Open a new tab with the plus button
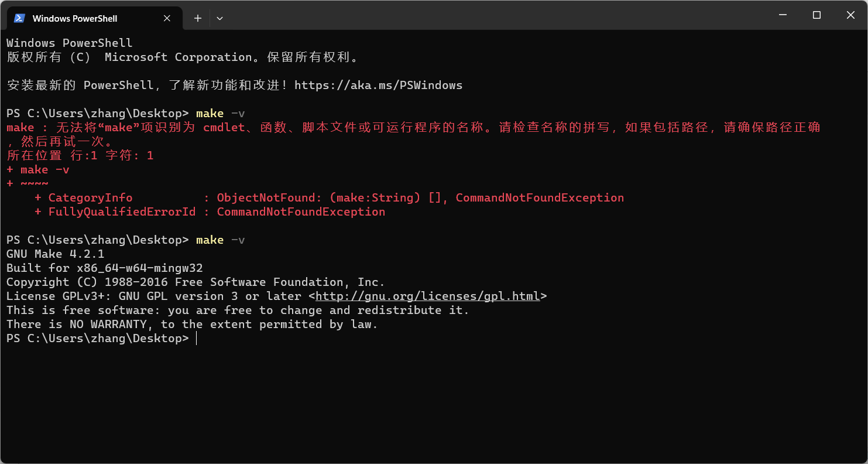 pos(198,18)
